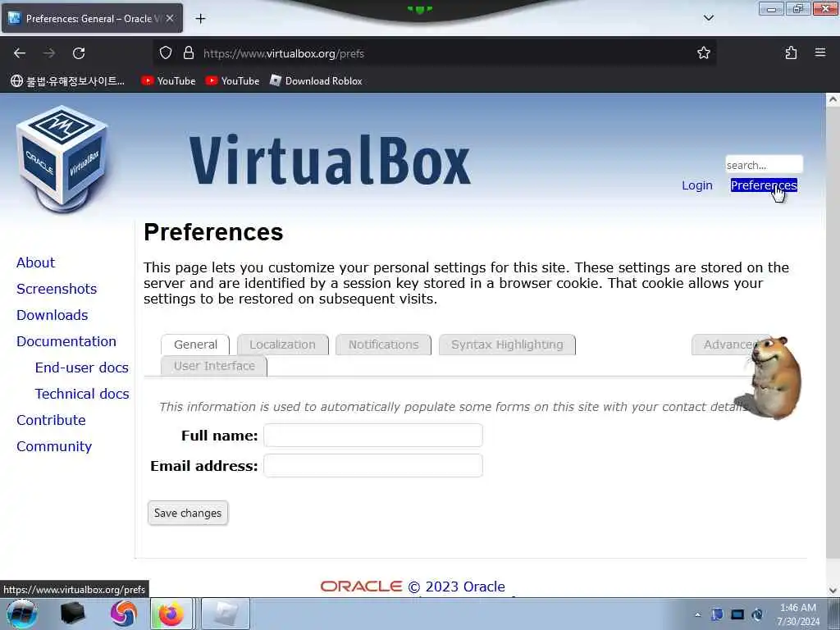This screenshot has height=630, width=840.
Task: Focus the site search box
Action: click(764, 164)
